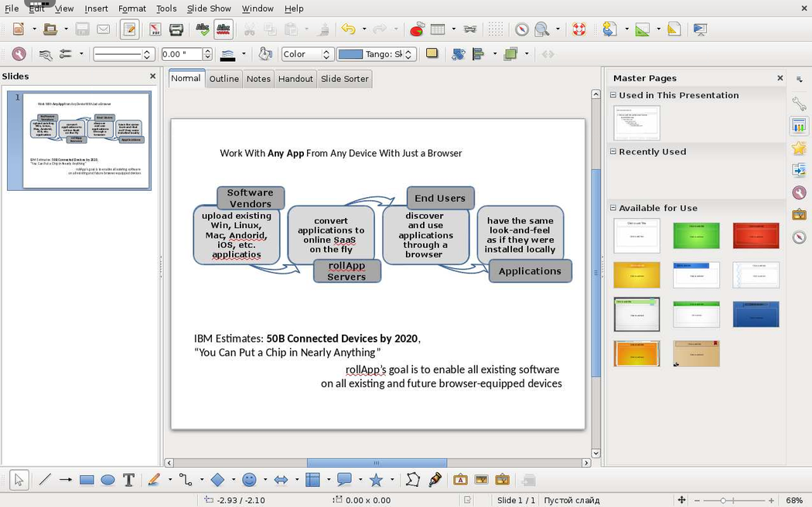Click the Export as PDF icon
812x507 pixels.
point(155,29)
